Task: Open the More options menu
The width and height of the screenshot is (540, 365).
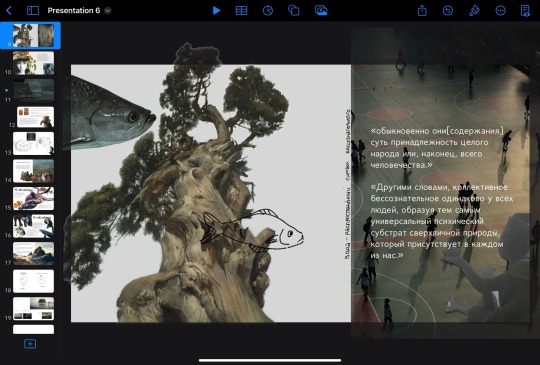Action: pos(500,11)
